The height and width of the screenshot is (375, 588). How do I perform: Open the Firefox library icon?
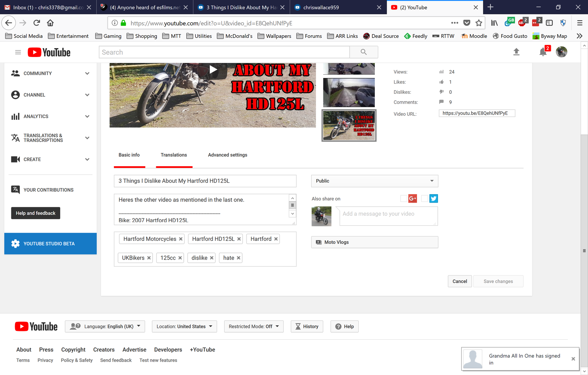[x=494, y=23]
